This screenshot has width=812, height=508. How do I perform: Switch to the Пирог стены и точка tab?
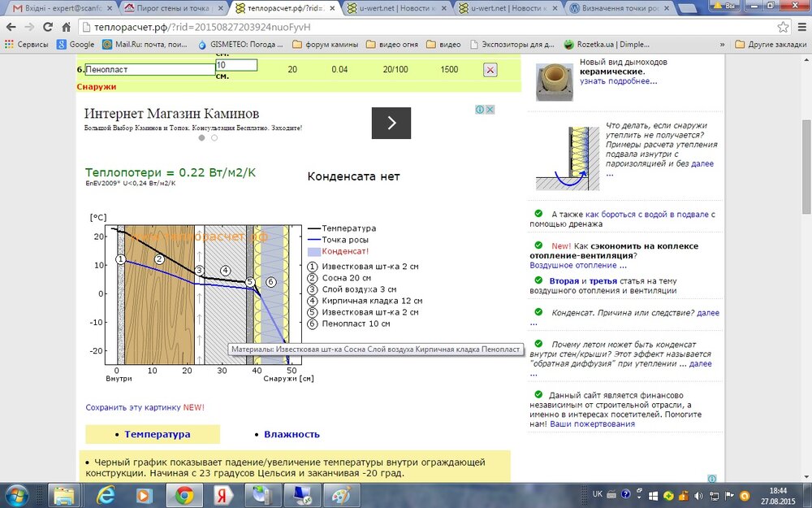[x=174, y=8]
